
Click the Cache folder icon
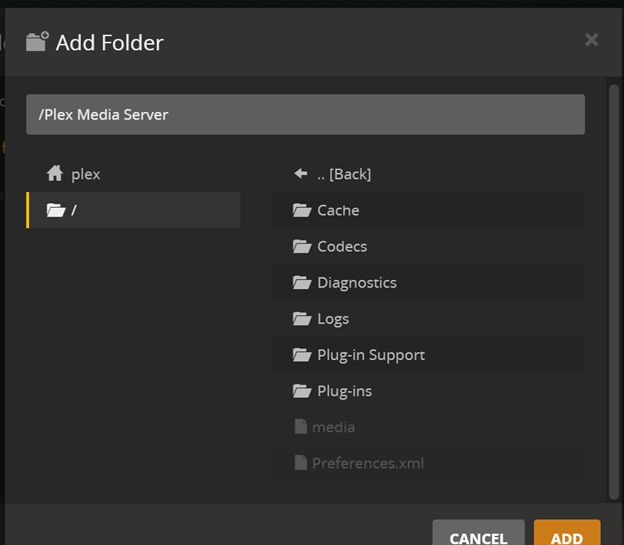(302, 210)
